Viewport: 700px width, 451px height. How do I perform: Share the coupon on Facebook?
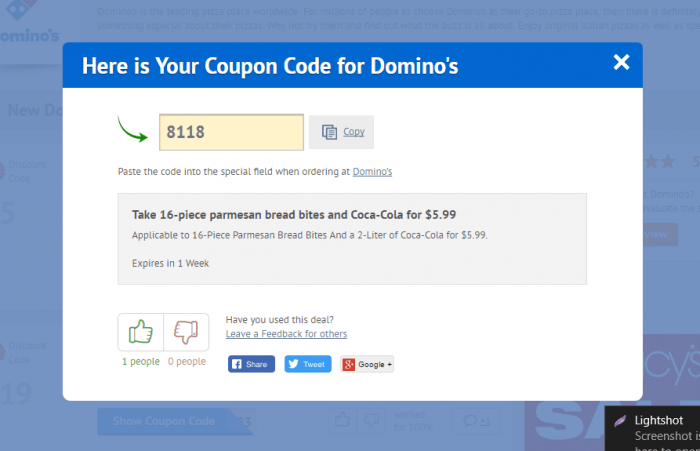[x=251, y=364]
